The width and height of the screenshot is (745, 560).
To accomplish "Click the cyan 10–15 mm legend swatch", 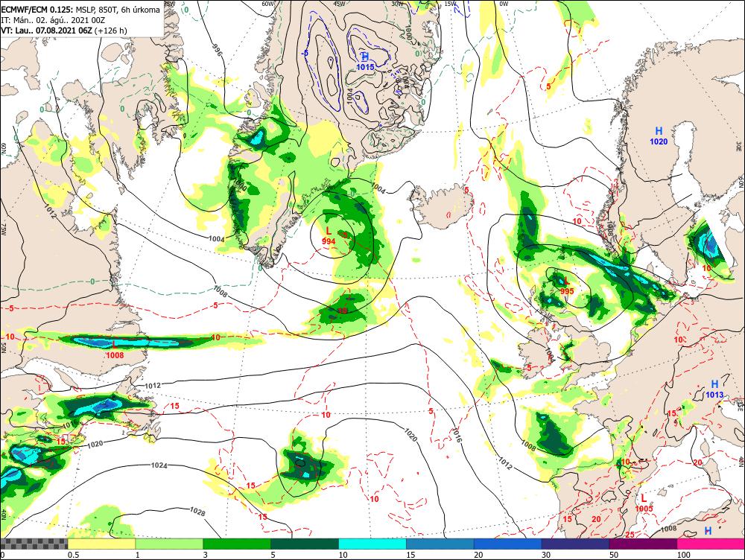I will [372, 544].
